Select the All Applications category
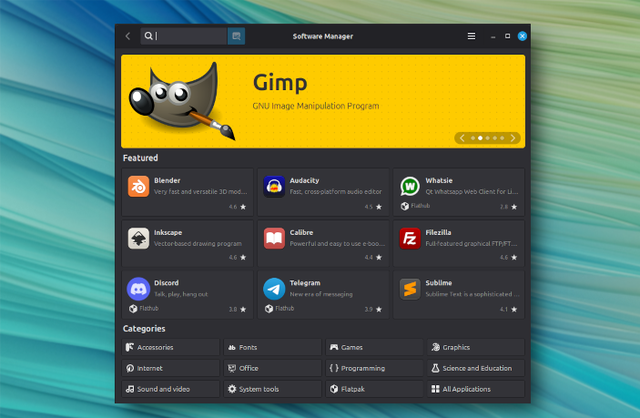The image size is (640, 418). [476, 389]
